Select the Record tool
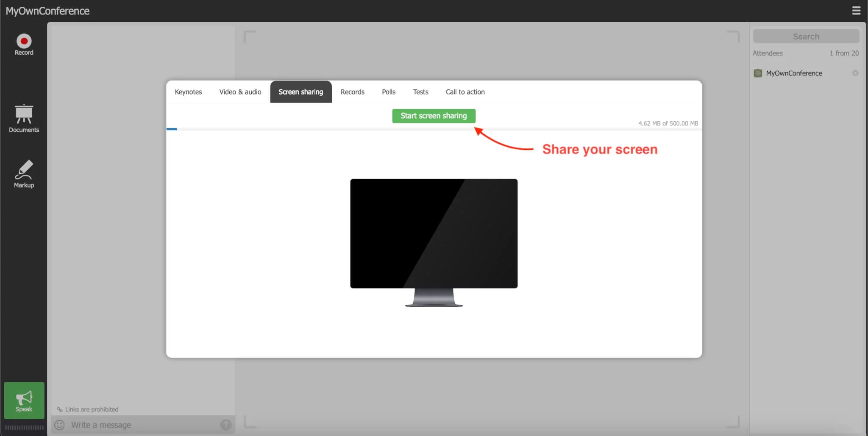This screenshot has height=436, width=868. point(24,45)
